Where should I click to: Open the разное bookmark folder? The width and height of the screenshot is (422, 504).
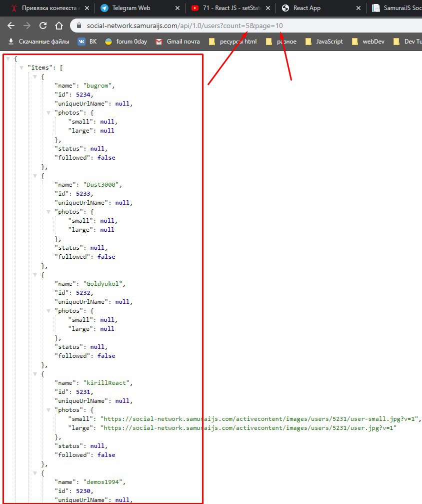pyautogui.click(x=281, y=42)
